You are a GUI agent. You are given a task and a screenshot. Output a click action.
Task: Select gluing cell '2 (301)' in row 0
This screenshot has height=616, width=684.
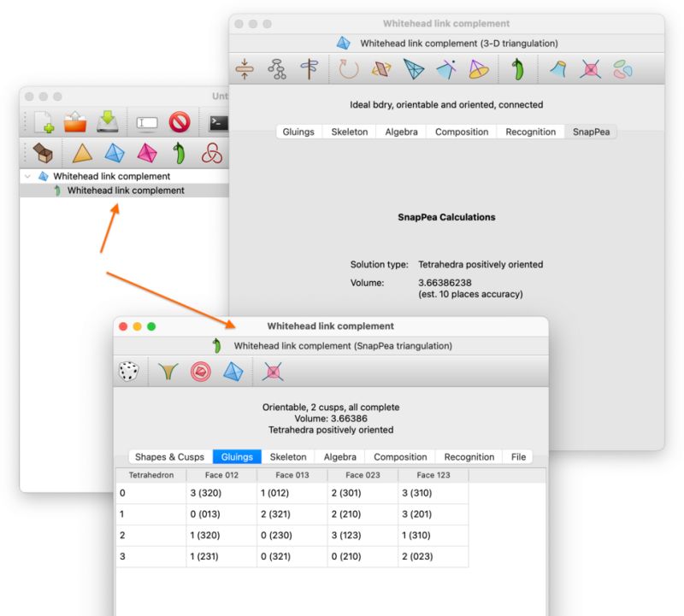[363, 493]
